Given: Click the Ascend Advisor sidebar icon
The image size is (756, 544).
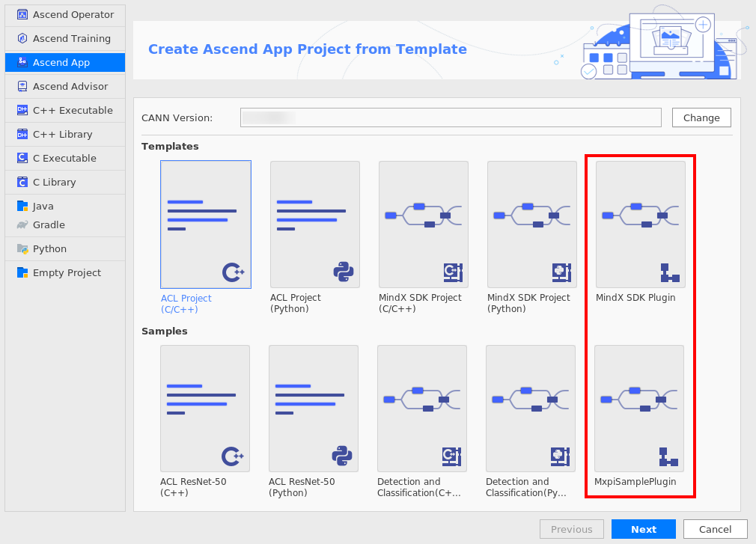Looking at the screenshot, I should coord(22,86).
